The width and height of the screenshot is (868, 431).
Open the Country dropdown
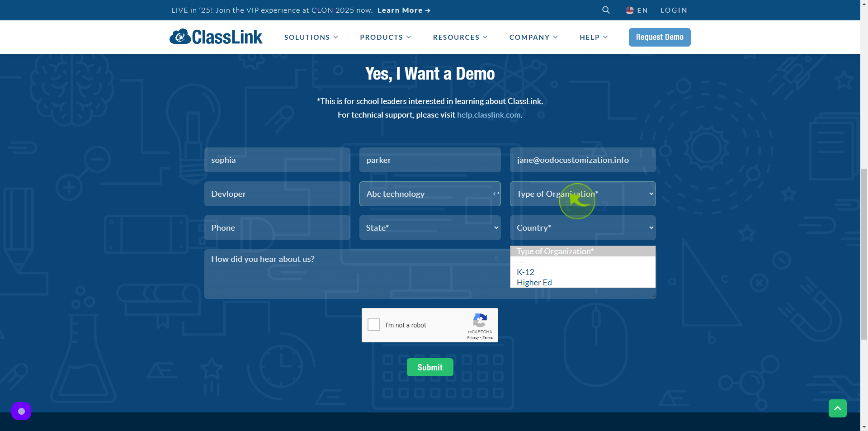pyautogui.click(x=583, y=227)
